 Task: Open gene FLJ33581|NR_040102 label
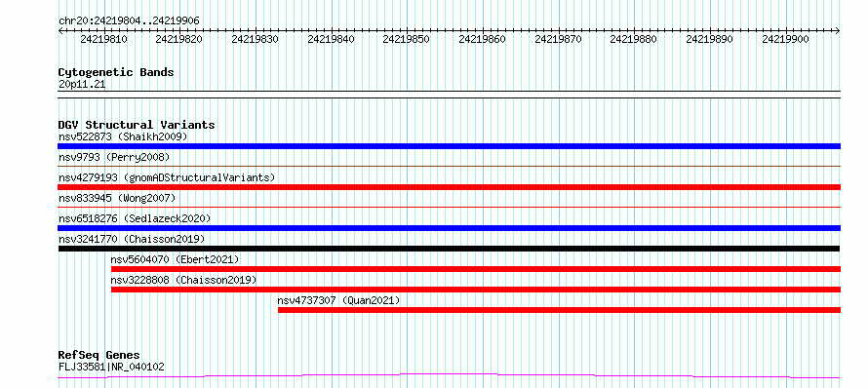(x=111, y=367)
